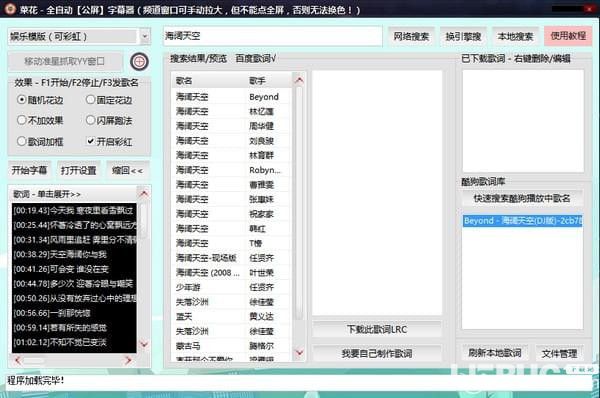The width and height of the screenshot is (600, 398).
Task: Click the search results scroll-down arrow
Action: (299, 352)
